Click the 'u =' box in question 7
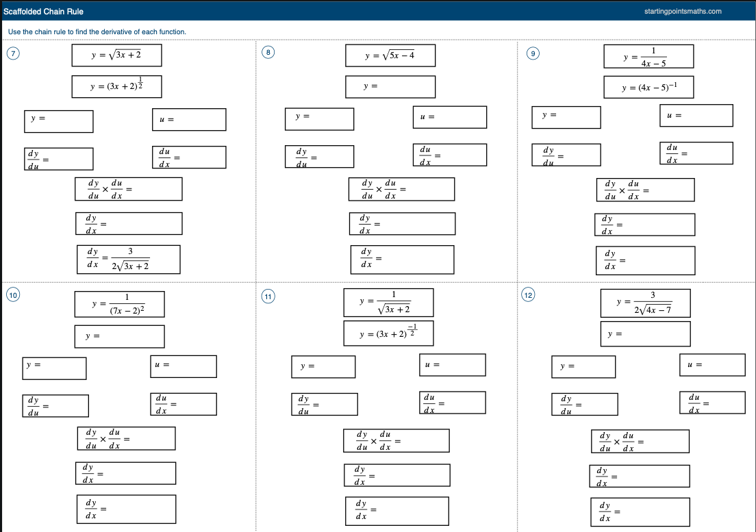Screen dimensions: 756x532 coord(189,120)
